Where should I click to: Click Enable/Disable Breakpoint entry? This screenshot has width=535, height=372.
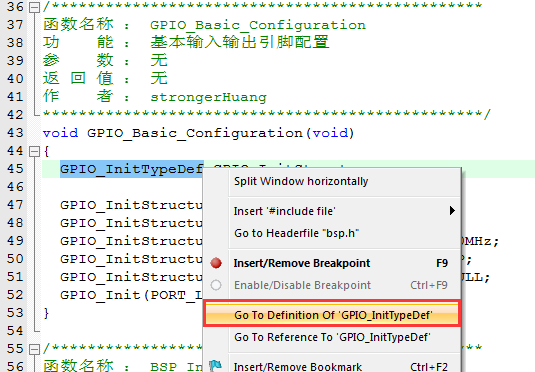(332, 285)
